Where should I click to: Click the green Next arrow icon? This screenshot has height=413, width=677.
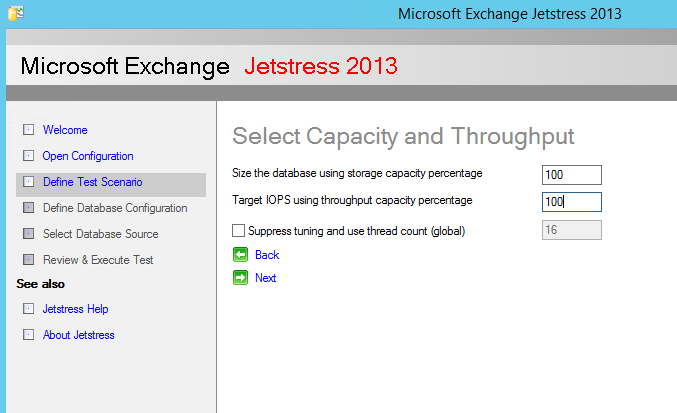click(x=240, y=278)
